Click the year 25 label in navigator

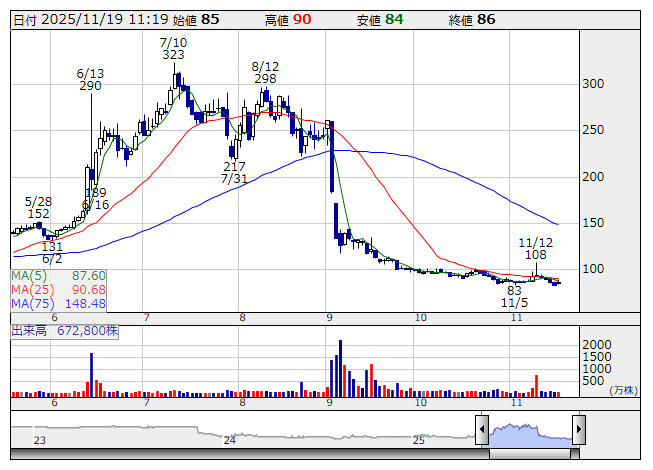(419, 440)
